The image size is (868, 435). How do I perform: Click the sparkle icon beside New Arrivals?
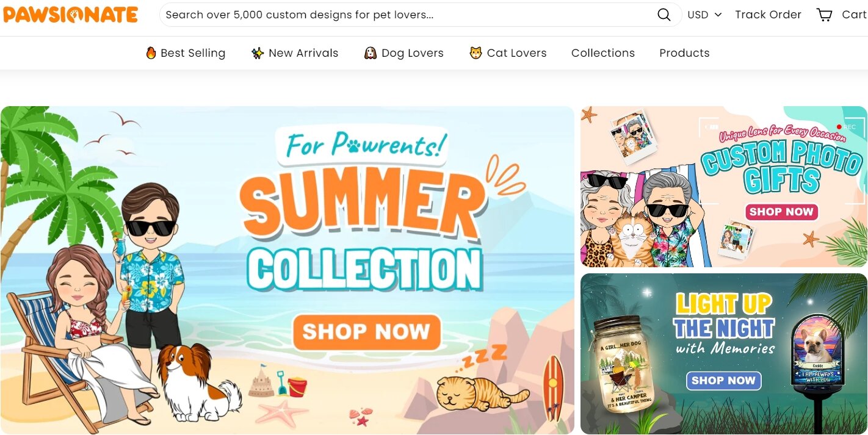pos(258,53)
